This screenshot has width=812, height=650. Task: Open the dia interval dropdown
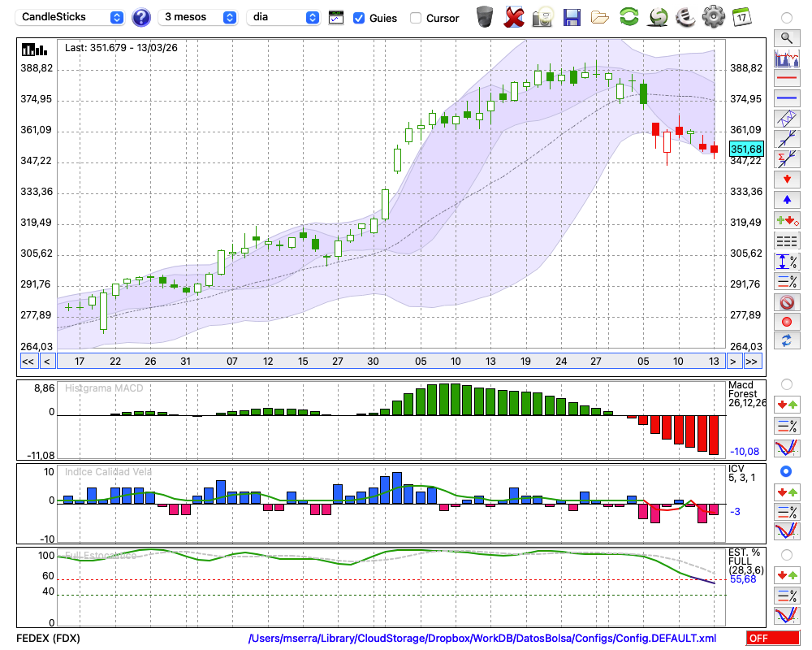tap(283, 17)
